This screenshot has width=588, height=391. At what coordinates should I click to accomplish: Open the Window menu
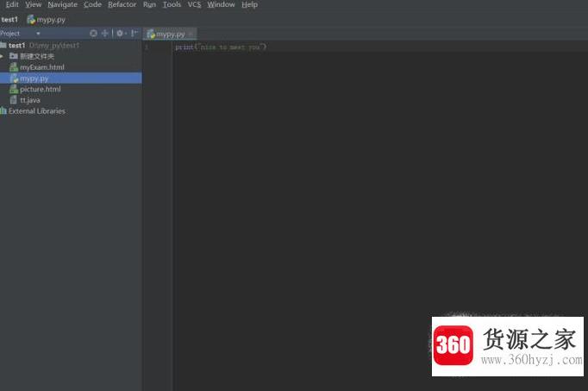click(221, 4)
